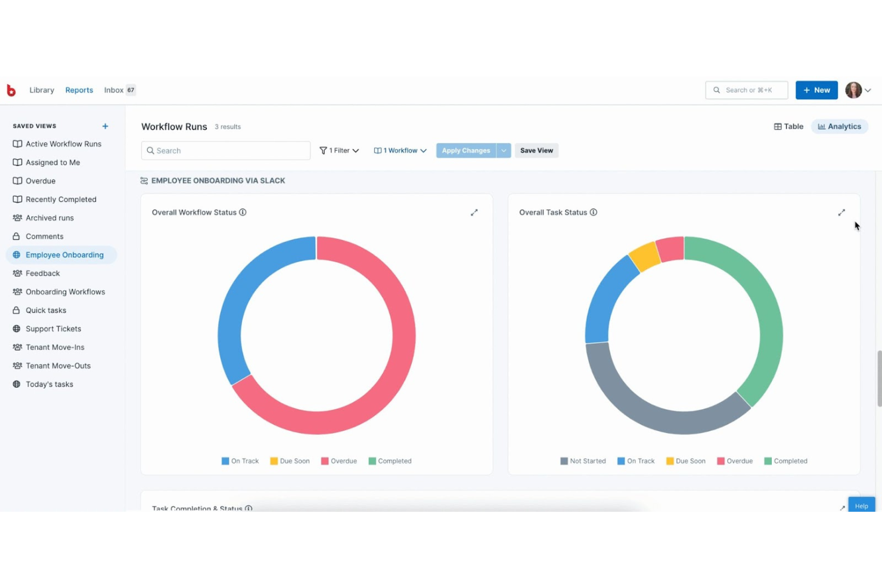Click the Archived runs people icon

coord(17,218)
